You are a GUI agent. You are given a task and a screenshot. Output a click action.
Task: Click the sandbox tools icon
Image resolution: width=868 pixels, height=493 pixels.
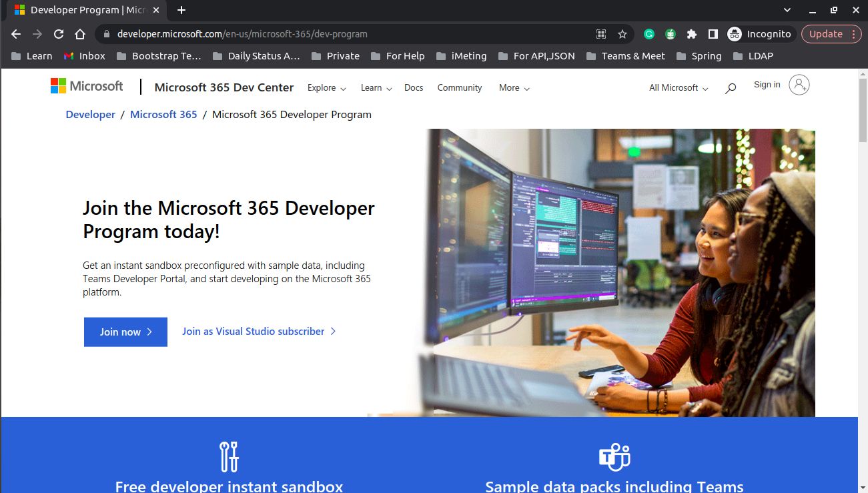pyautogui.click(x=229, y=456)
